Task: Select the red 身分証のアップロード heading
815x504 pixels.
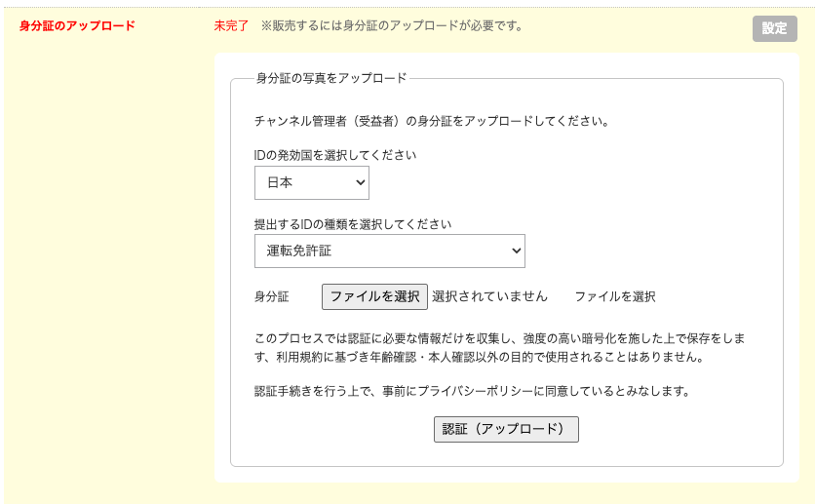Action: pos(77,25)
